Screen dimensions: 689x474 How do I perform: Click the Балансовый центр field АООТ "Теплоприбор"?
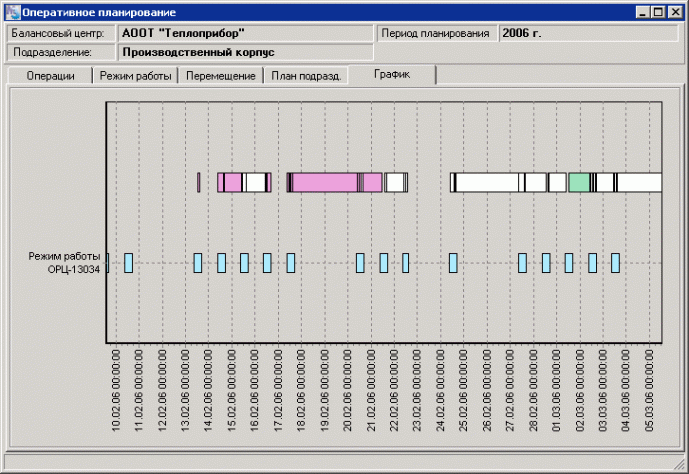click(246, 33)
